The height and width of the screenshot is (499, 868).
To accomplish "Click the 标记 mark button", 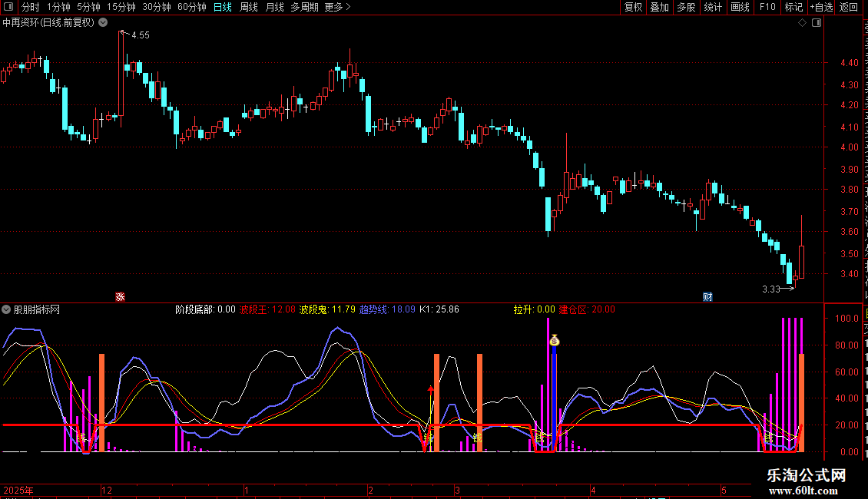I will [793, 7].
